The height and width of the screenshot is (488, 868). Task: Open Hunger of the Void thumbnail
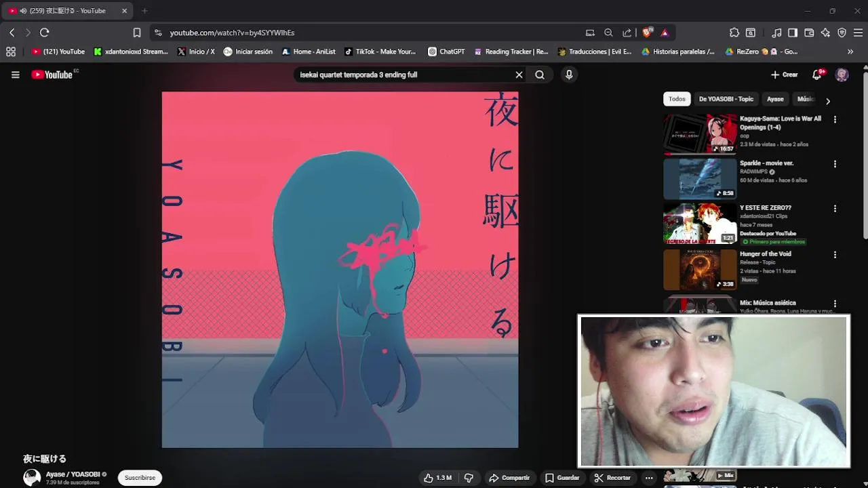click(700, 270)
